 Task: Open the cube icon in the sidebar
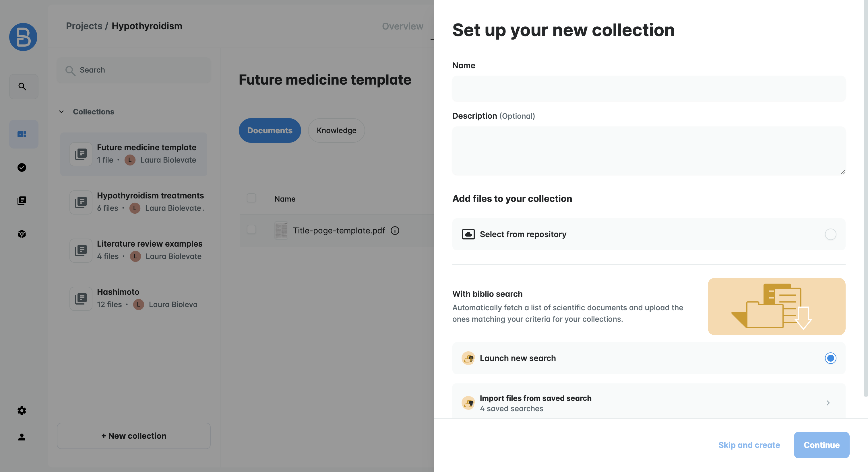pos(22,234)
